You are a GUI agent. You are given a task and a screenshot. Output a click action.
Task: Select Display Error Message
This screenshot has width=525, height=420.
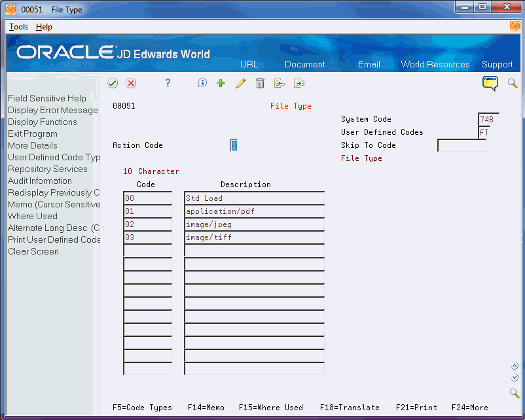(53, 110)
